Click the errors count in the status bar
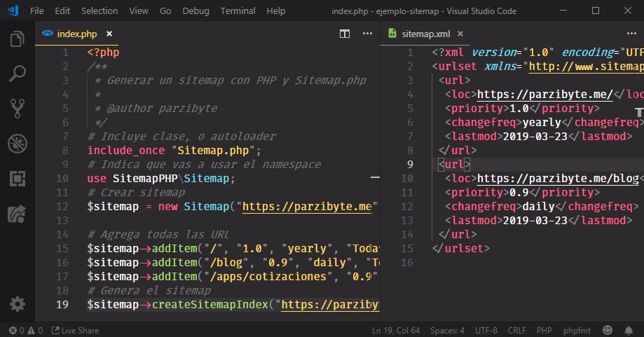The image size is (644, 337). pos(17,331)
